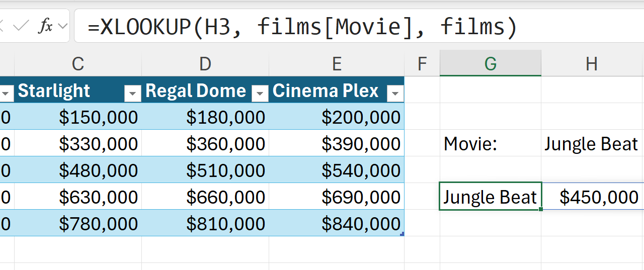Select column H header
The width and height of the screenshot is (644, 270).
(x=592, y=64)
